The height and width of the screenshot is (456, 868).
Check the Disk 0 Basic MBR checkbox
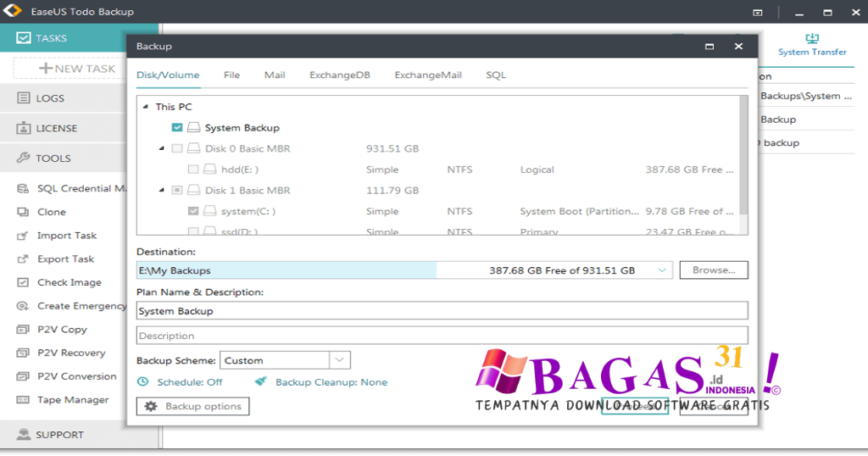177,148
